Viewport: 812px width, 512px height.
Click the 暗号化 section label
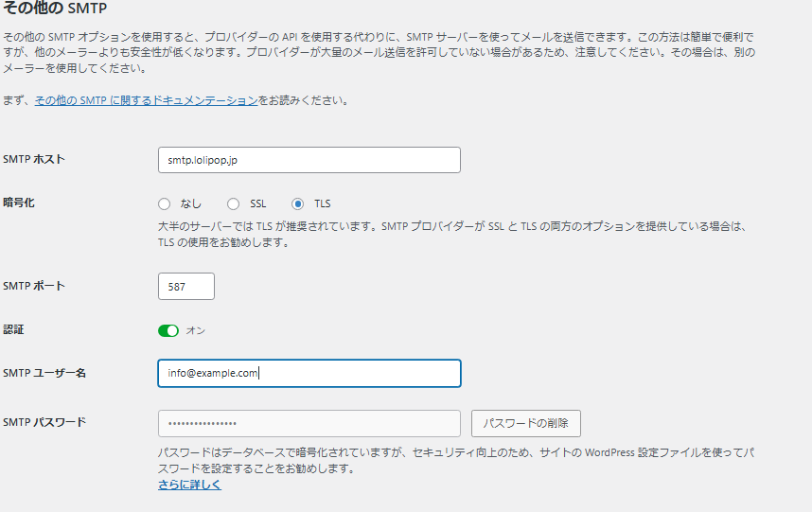click(x=20, y=203)
